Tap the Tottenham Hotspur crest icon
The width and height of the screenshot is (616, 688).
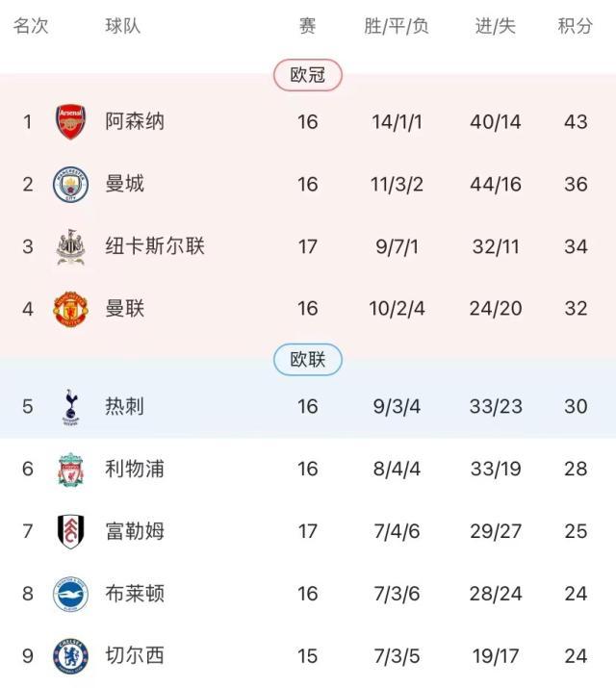[70, 406]
